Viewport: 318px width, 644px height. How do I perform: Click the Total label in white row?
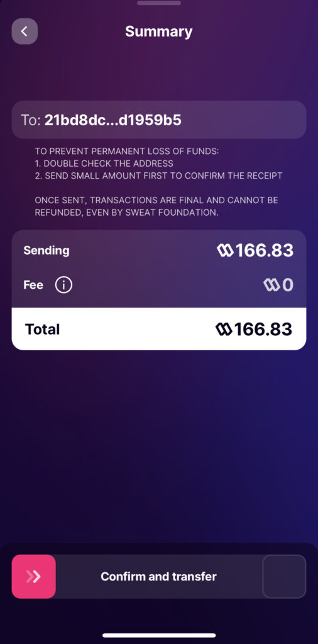pyautogui.click(x=42, y=329)
